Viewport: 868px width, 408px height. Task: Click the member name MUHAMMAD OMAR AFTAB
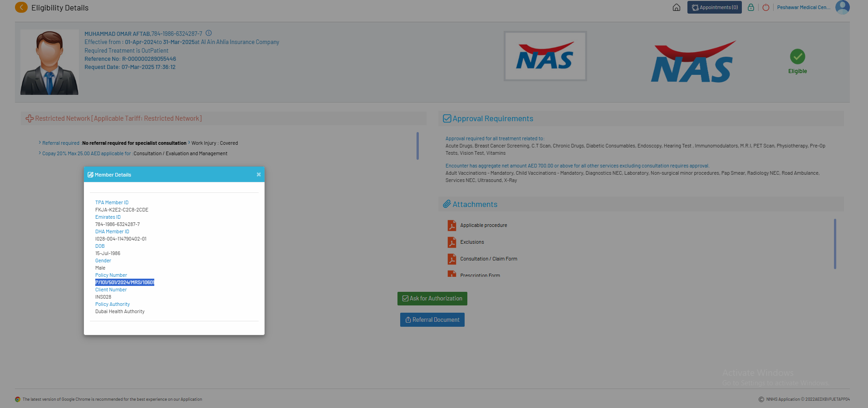click(x=117, y=34)
